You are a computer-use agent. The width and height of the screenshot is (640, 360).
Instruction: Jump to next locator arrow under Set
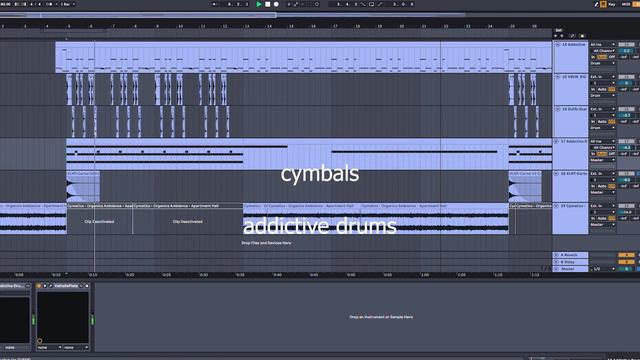click(x=562, y=36)
